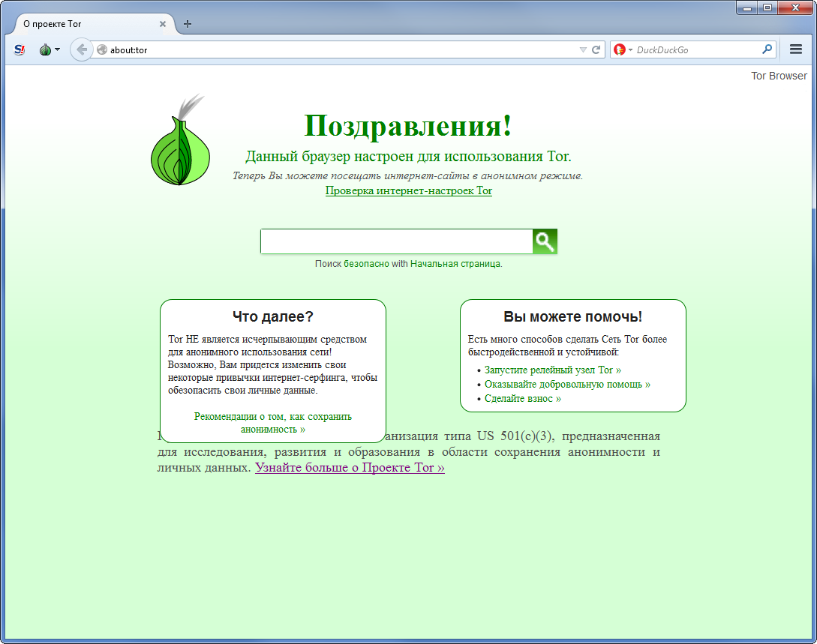Click the page's central search box
The height and width of the screenshot is (644, 817).
tap(397, 241)
